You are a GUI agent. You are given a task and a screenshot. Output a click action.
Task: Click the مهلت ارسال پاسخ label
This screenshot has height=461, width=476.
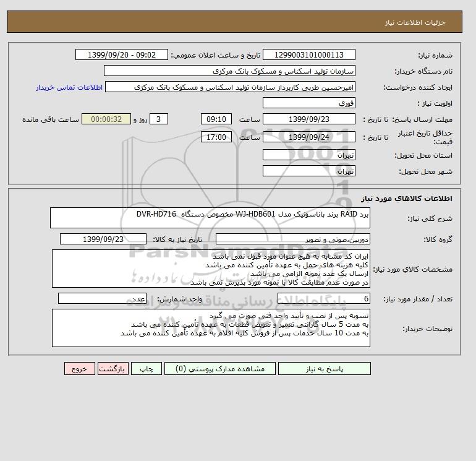(422, 119)
